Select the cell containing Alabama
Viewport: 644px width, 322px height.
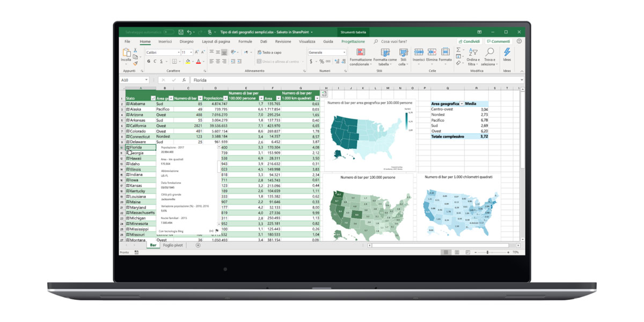pos(141,104)
